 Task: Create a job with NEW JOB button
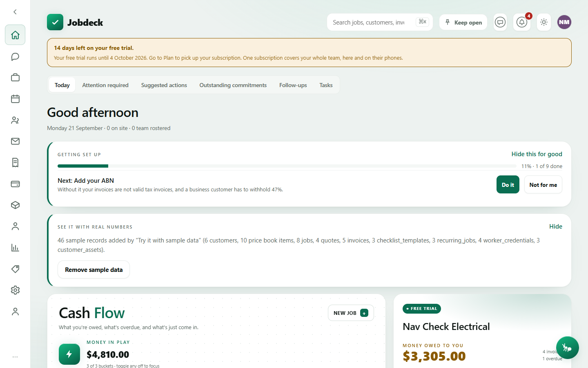coord(351,313)
